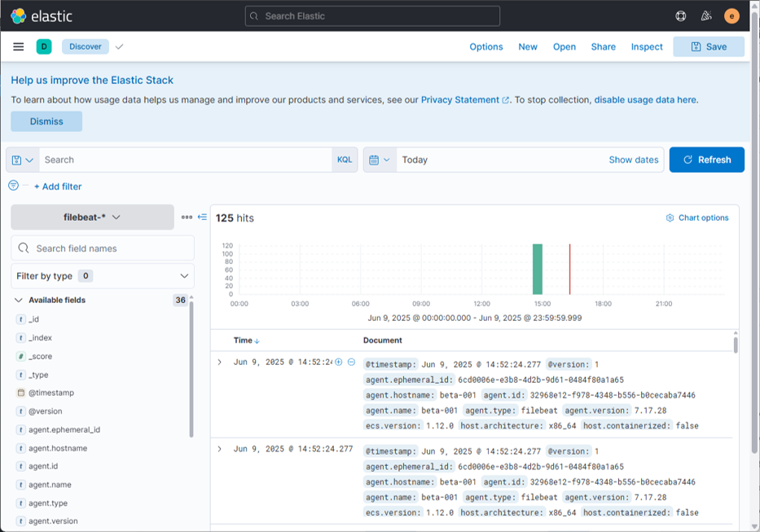
Task: Click Show dates link
Action: 634,160
